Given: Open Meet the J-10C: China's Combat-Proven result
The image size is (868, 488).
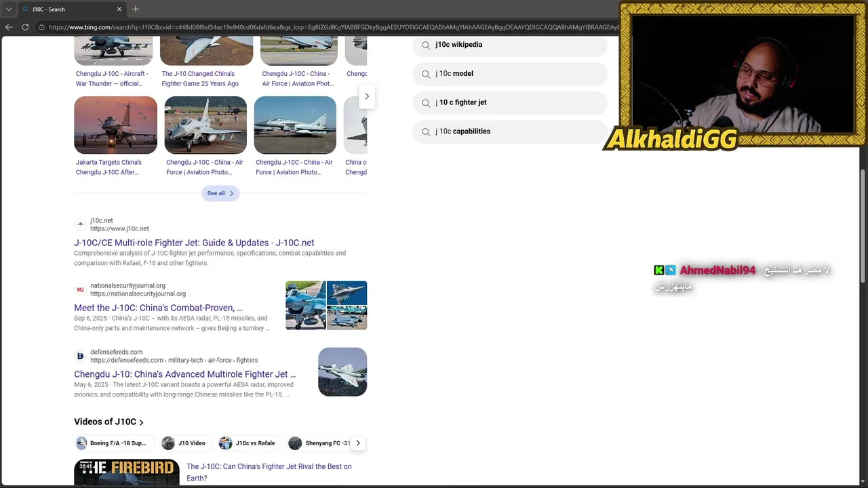Looking at the screenshot, I should [x=158, y=308].
